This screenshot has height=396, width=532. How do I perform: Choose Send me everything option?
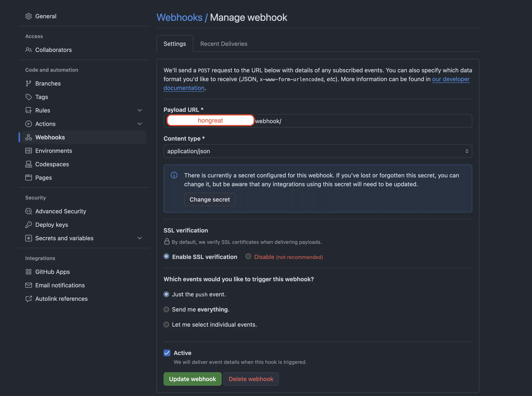coord(166,309)
